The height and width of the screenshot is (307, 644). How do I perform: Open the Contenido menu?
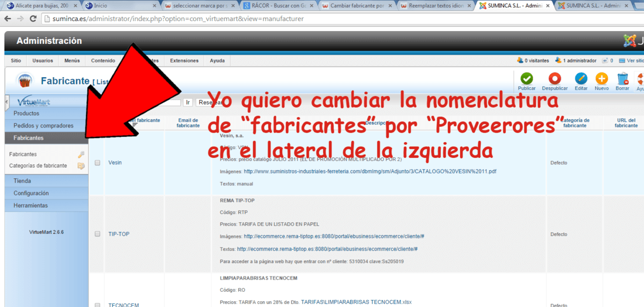pos(103,60)
